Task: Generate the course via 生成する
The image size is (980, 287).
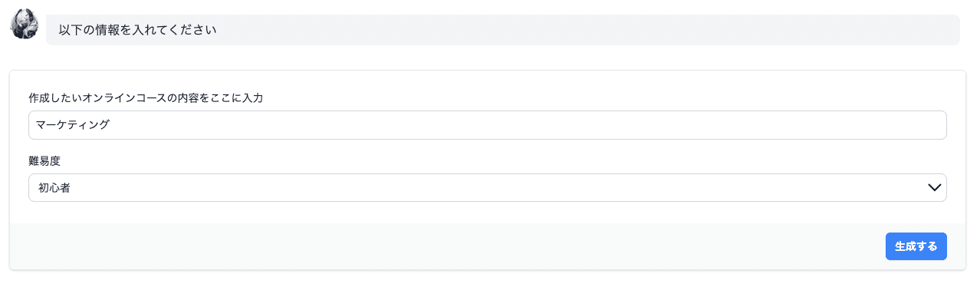Action: click(x=916, y=246)
